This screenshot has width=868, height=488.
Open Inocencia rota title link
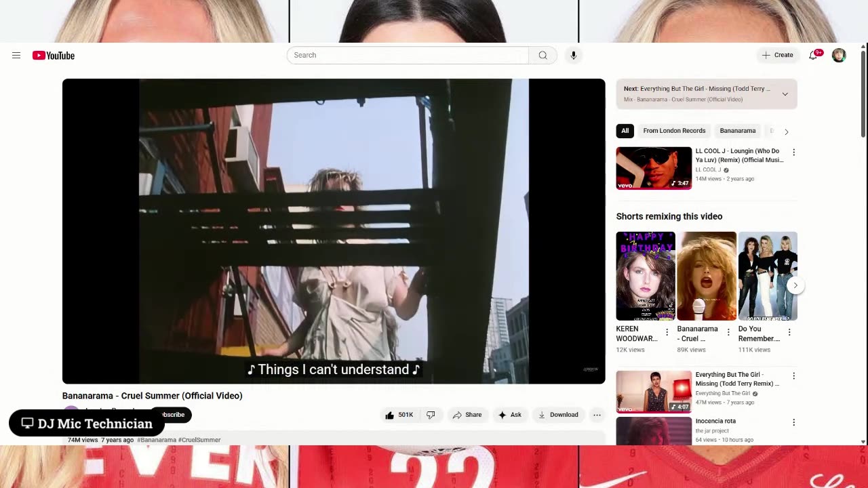[715, 421]
